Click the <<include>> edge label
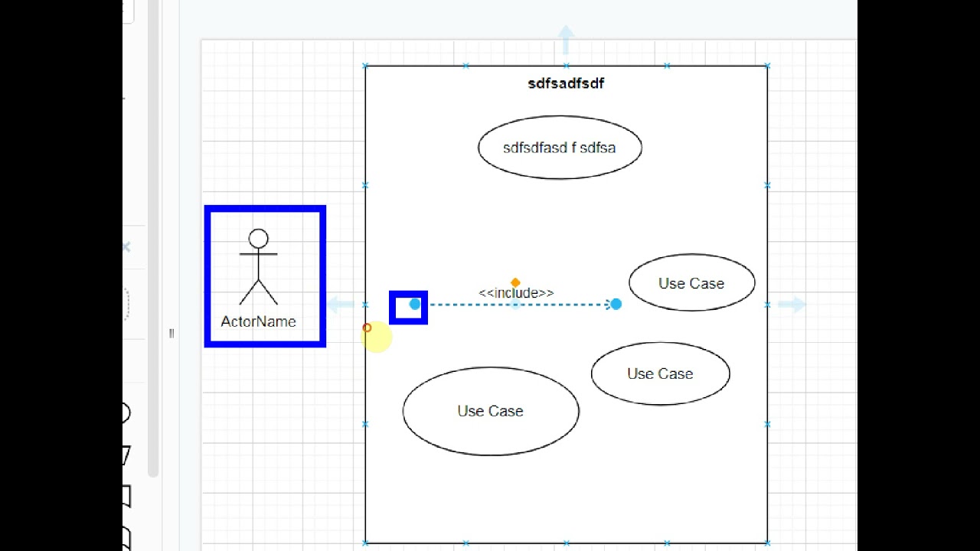The width and height of the screenshot is (980, 551). 516,293
